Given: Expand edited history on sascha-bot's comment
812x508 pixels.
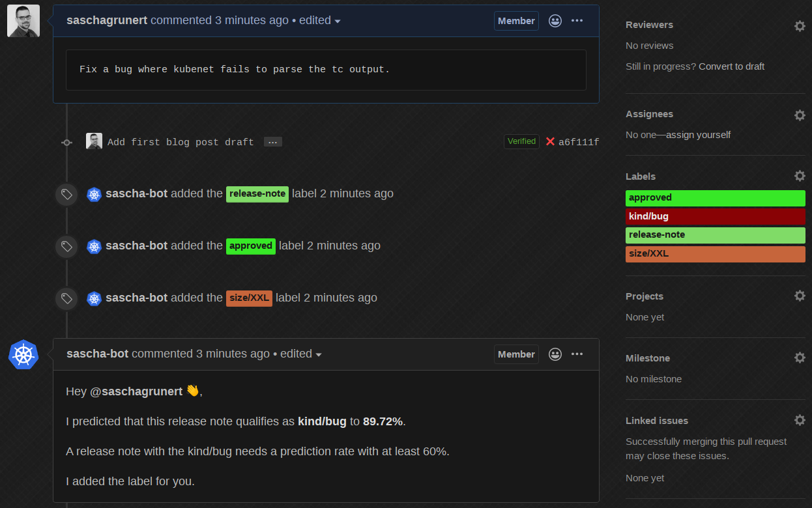Looking at the screenshot, I should [300, 354].
